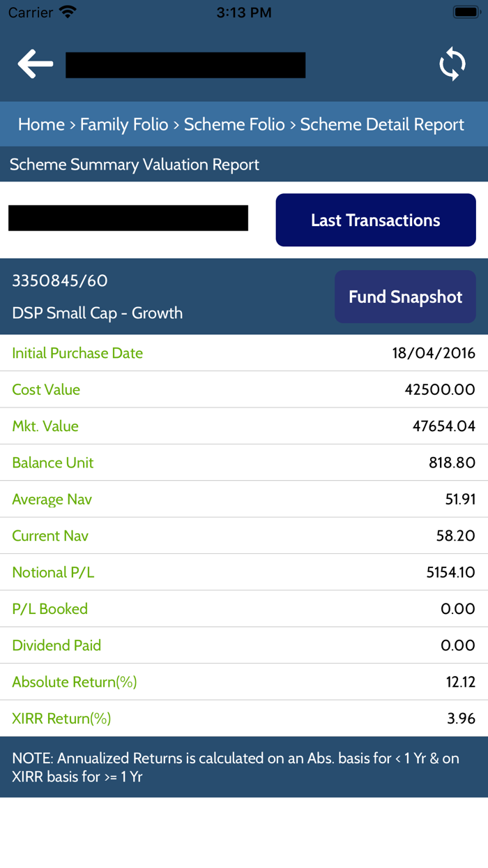This screenshot has width=488, height=868.
Task: Tap the Absolute Return(%) row
Action: click(244, 682)
